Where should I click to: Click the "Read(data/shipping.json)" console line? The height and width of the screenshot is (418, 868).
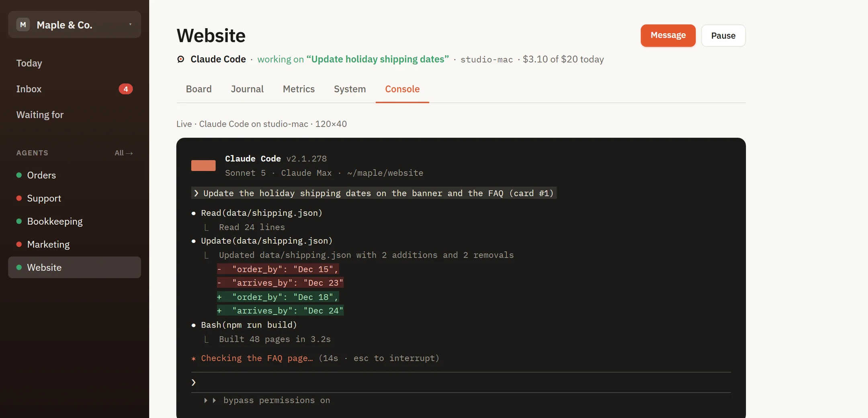coord(262,213)
